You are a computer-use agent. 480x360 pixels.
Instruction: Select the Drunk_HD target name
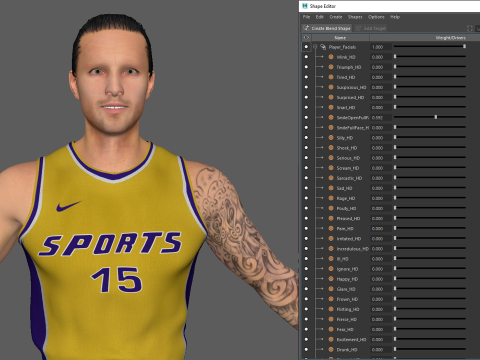tap(347, 349)
